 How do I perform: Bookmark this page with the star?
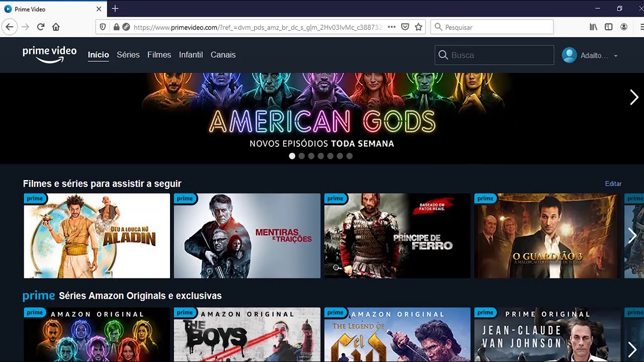coord(418,27)
